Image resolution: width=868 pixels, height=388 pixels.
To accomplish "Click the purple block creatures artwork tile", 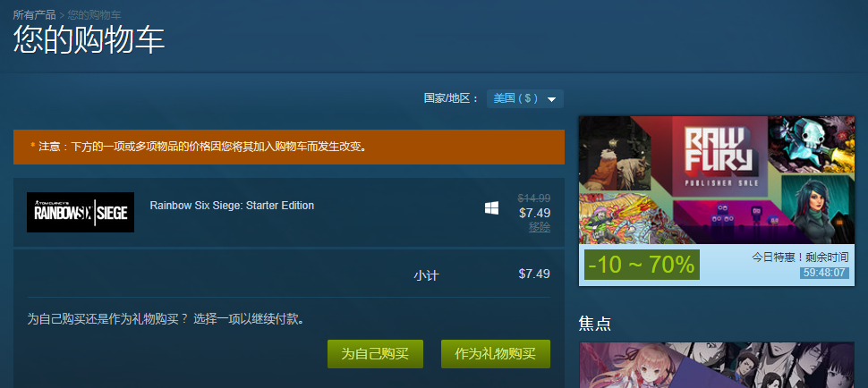I will click(x=727, y=223).
